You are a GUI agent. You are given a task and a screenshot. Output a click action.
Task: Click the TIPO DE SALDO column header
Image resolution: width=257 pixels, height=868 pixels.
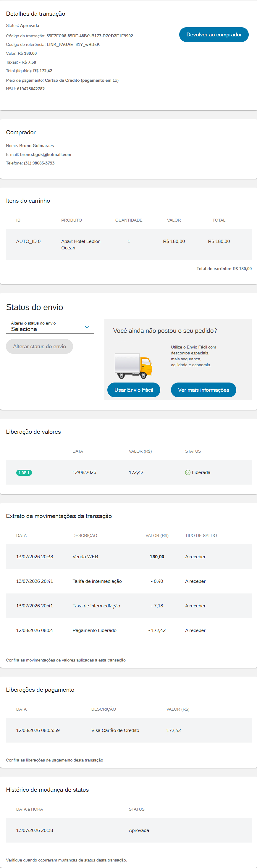(x=201, y=535)
